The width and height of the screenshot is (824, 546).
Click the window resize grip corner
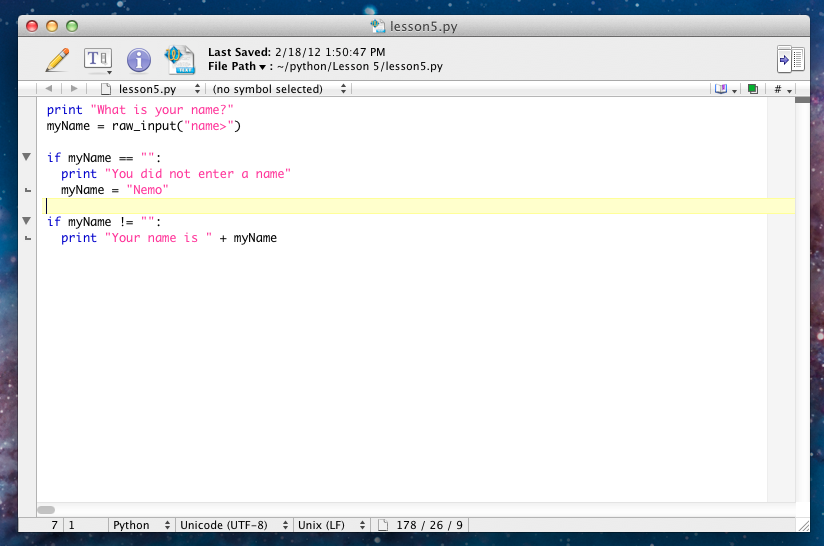(804, 525)
